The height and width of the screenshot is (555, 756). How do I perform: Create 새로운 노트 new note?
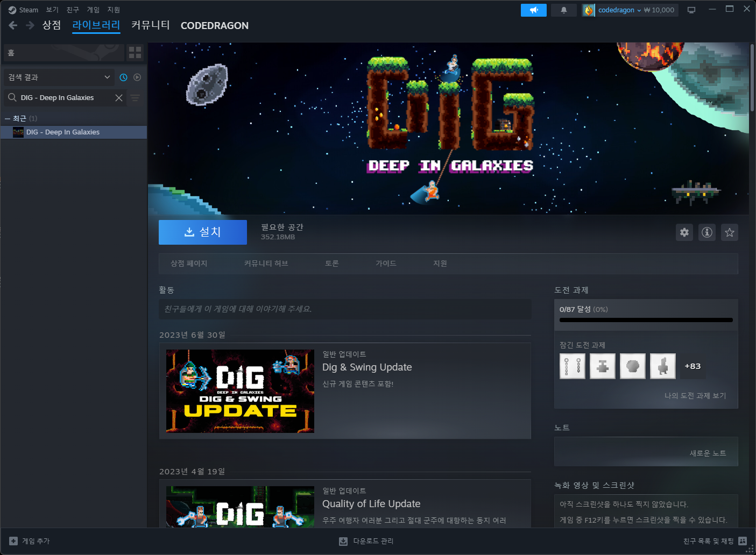[708, 453]
